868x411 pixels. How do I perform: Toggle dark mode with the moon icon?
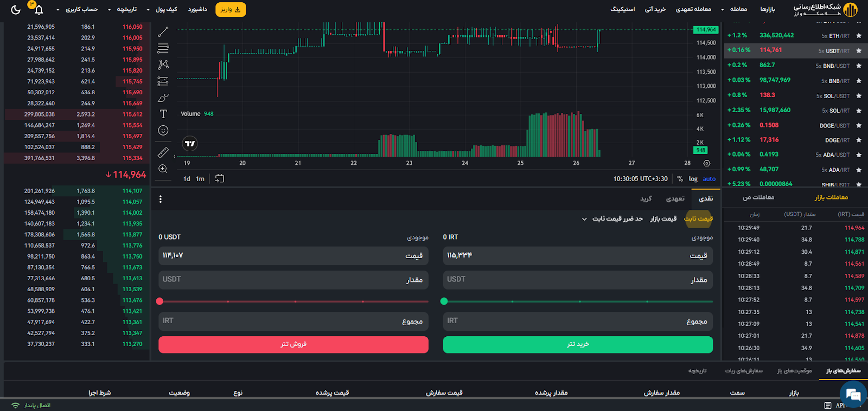coord(16,9)
